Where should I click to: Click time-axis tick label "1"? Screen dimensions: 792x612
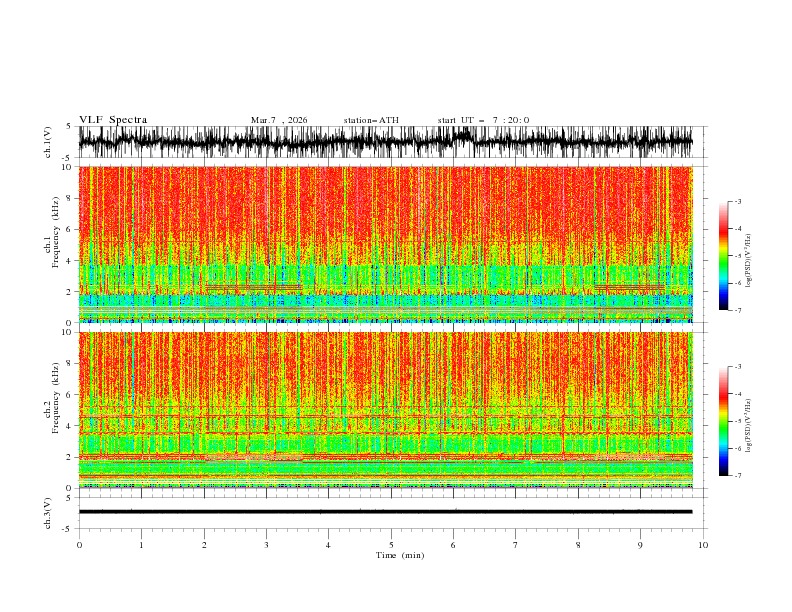coord(141,545)
